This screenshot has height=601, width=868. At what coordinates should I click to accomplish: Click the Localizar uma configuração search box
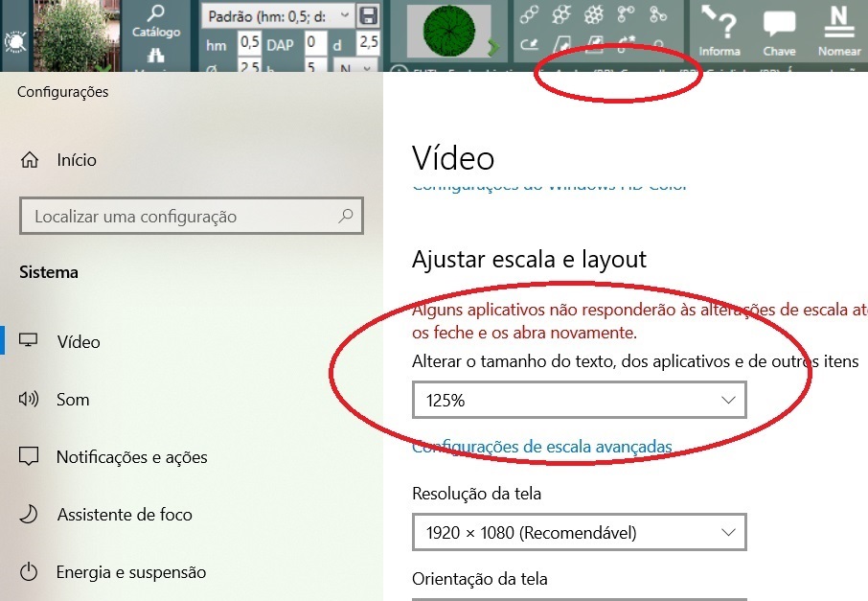[182, 217]
